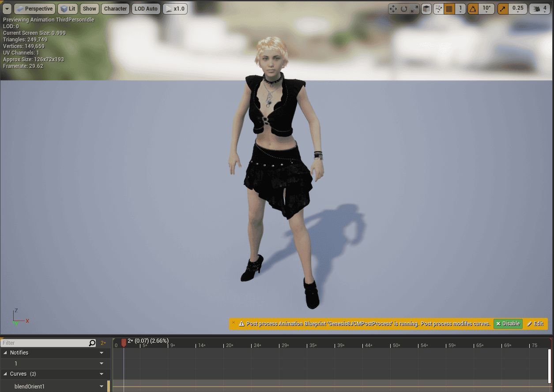Change playback speed via the x1.0 control
Viewport: 554px width, 392px height.
tap(175, 8)
